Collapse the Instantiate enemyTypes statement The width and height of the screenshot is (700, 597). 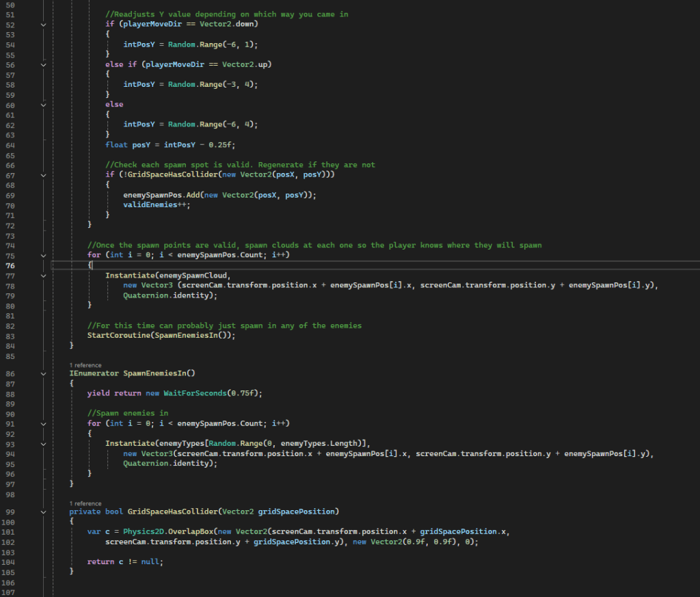point(44,444)
